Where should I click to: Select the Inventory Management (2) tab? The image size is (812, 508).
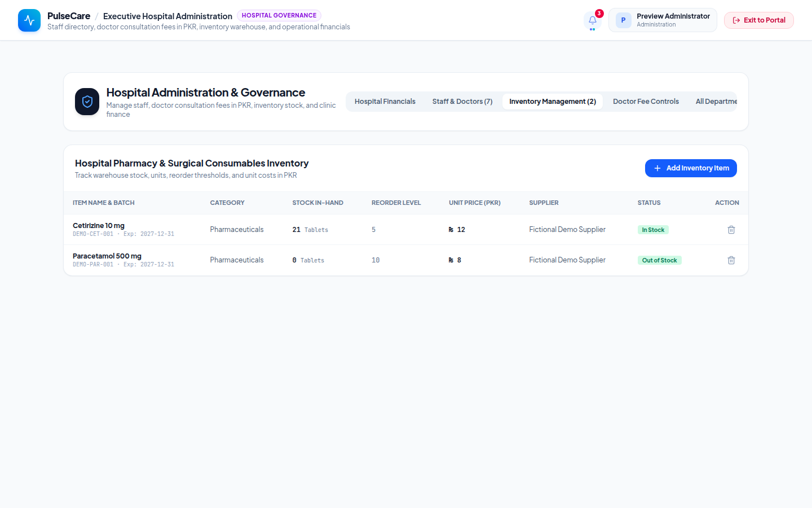553,102
